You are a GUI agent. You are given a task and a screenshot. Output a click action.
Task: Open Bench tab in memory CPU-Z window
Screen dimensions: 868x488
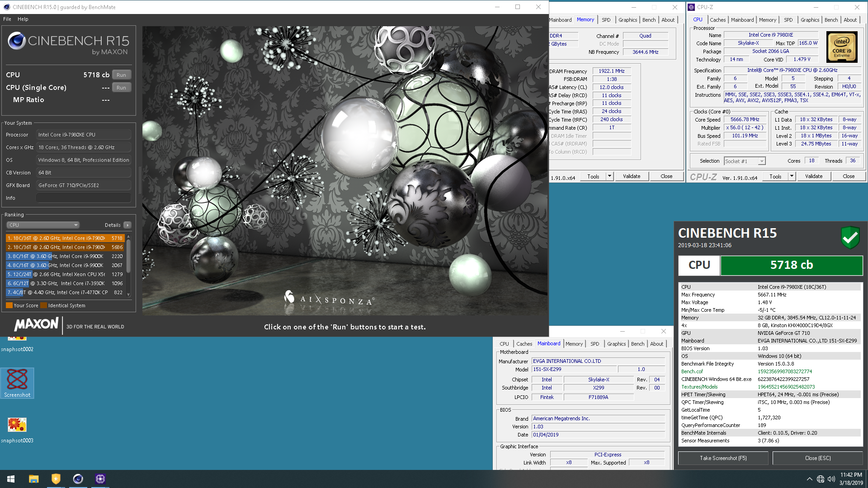point(649,20)
